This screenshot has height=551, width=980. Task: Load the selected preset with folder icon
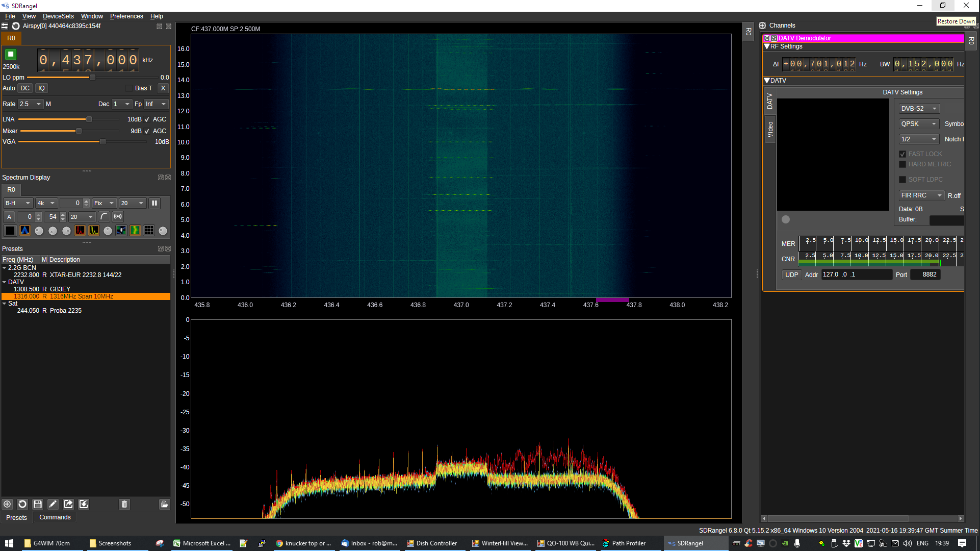[x=164, y=504]
